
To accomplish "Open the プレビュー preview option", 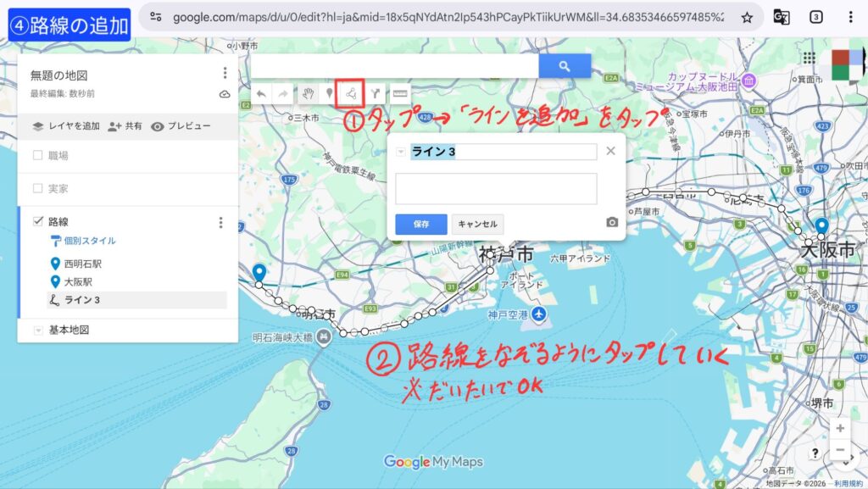I will [x=181, y=126].
